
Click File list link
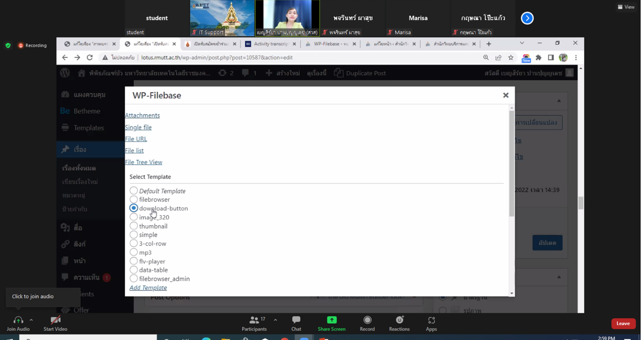click(x=134, y=151)
